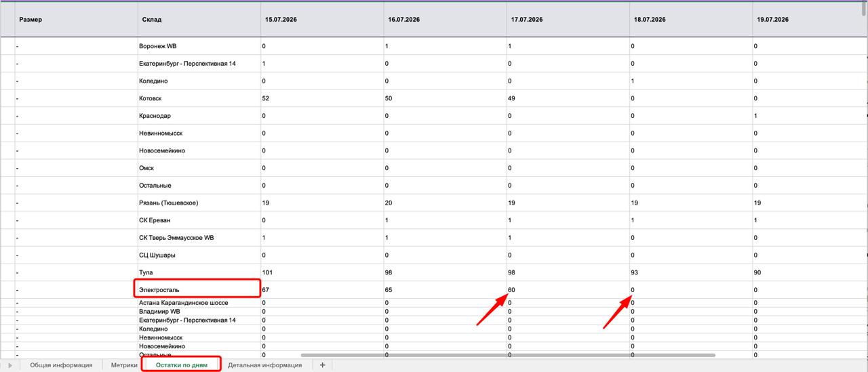868x372 pixels.
Task: Click the sheet tabs navigation arrow
Action: pyautogui.click(x=10, y=365)
